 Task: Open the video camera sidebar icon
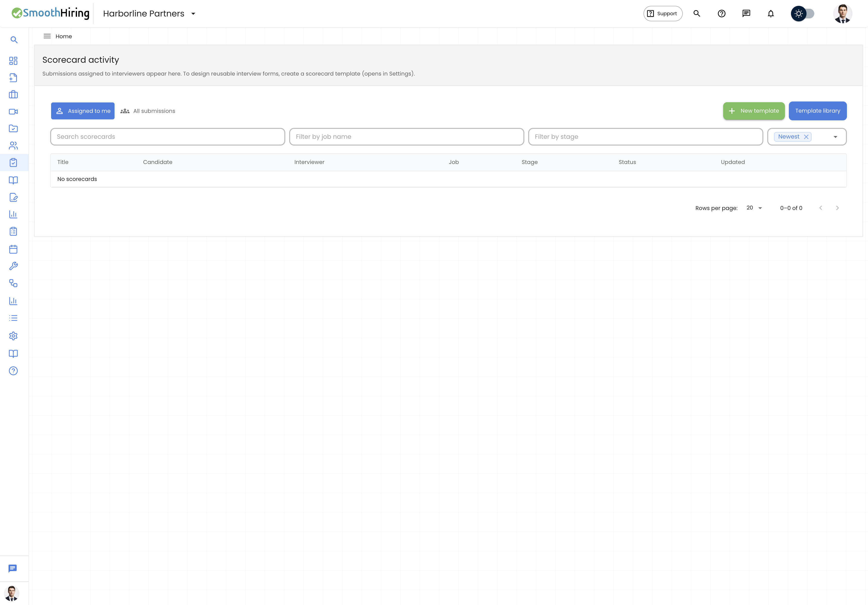click(13, 112)
